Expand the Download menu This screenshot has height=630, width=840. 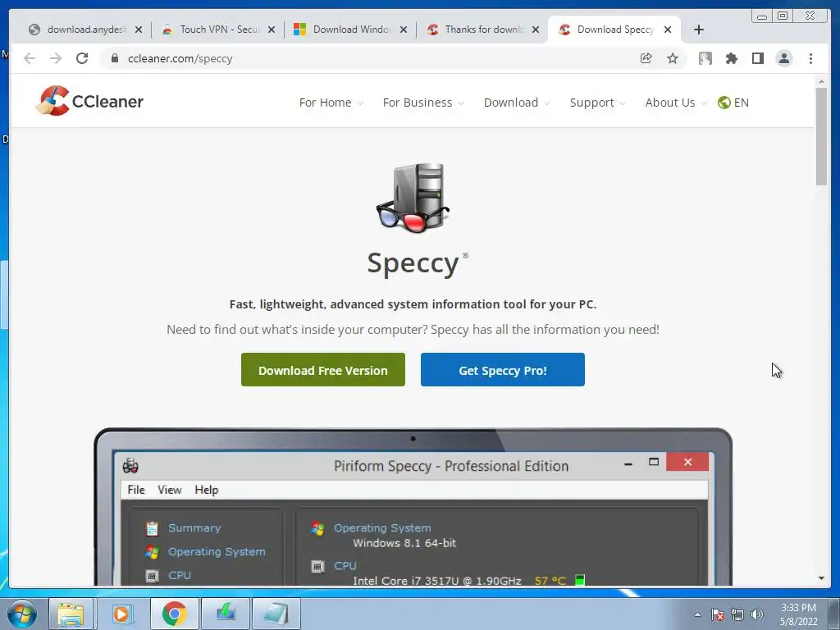(x=517, y=103)
